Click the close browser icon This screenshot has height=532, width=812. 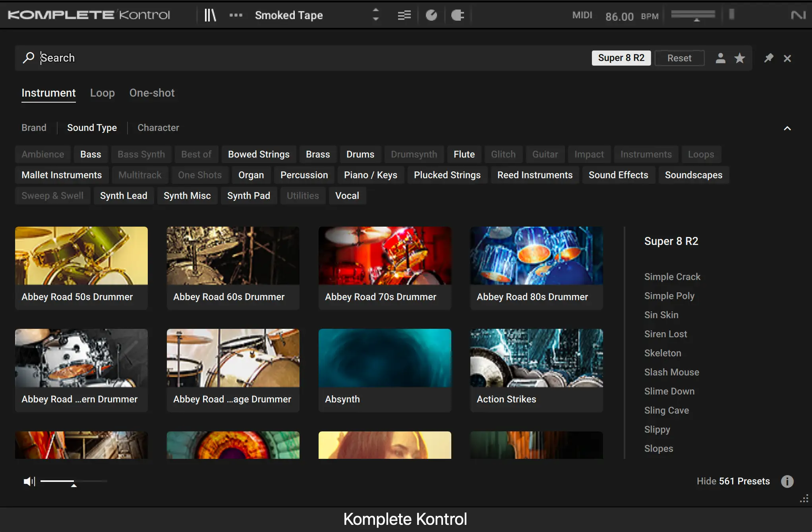click(x=788, y=57)
